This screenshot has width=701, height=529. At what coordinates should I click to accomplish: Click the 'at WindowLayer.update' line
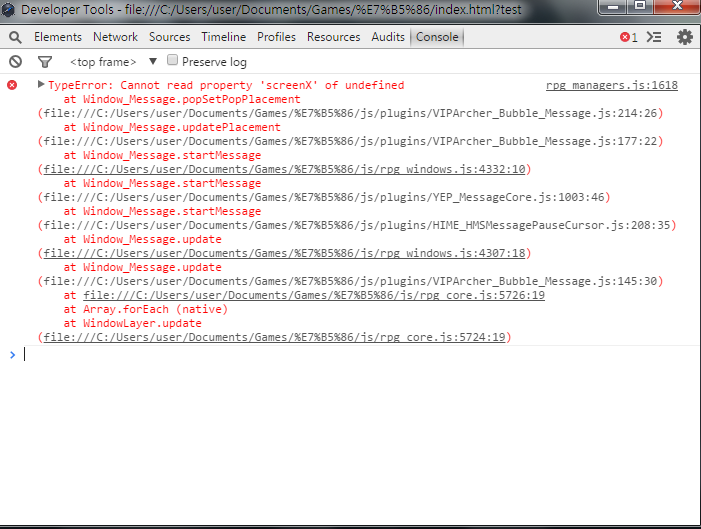pyautogui.click(x=132, y=323)
